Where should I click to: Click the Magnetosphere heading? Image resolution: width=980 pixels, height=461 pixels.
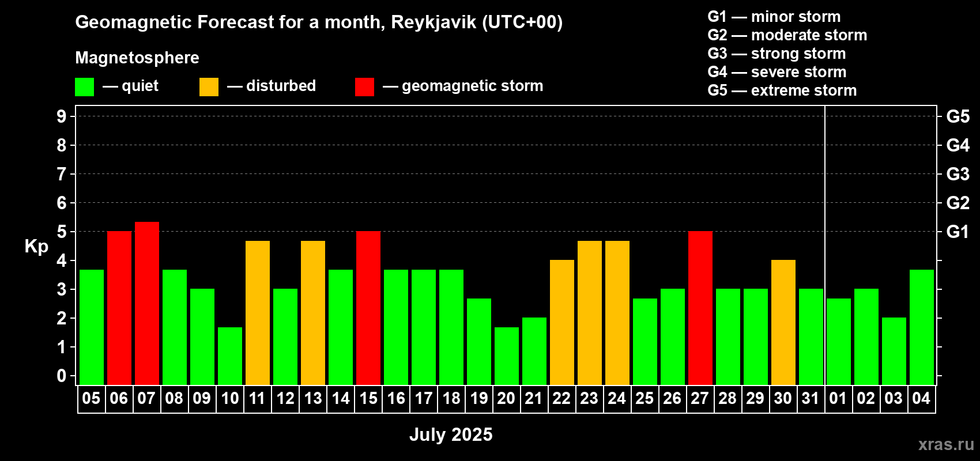pos(137,58)
